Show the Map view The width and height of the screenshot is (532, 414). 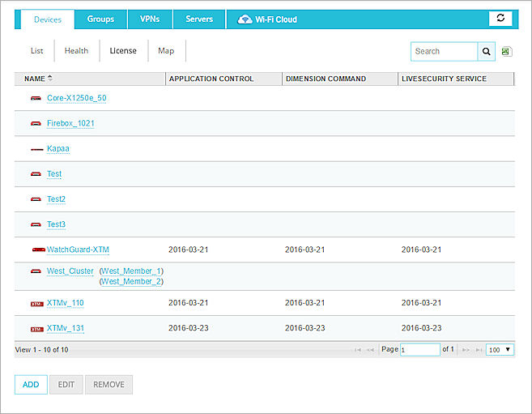(x=166, y=51)
